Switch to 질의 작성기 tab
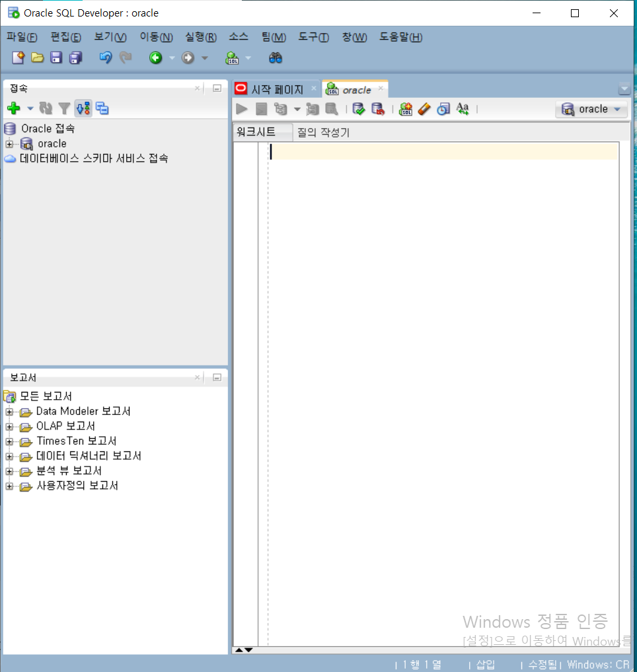The image size is (637, 672). (x=323, y=132)
